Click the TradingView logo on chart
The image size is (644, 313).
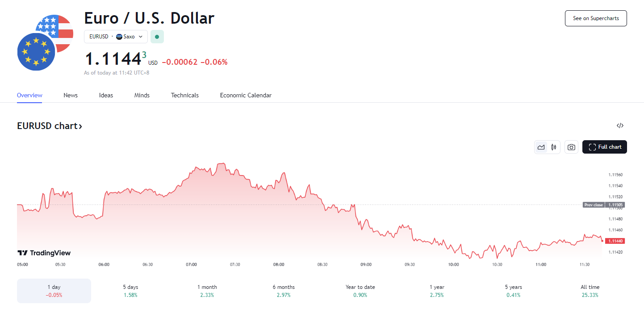[44, 253]
